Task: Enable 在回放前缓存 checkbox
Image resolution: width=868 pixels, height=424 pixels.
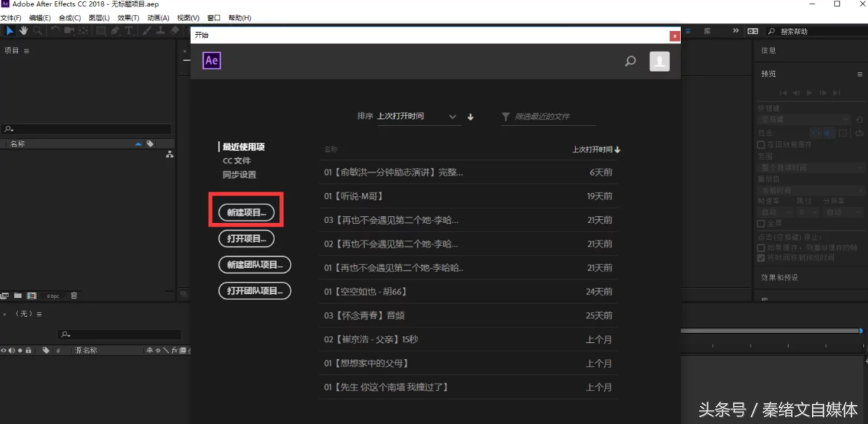Action: pyautogui.click(x=761, y=144)
